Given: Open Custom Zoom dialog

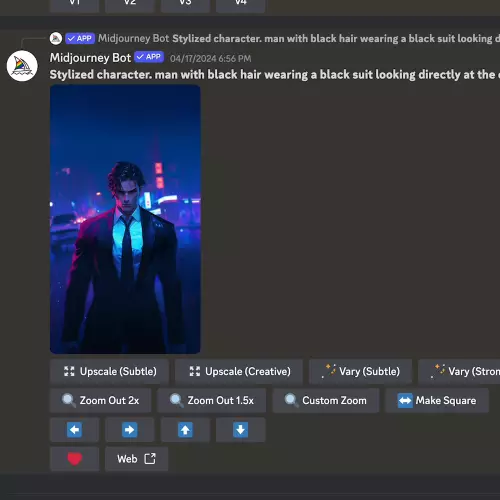Looking at the screenshot, I should point(326,400).
